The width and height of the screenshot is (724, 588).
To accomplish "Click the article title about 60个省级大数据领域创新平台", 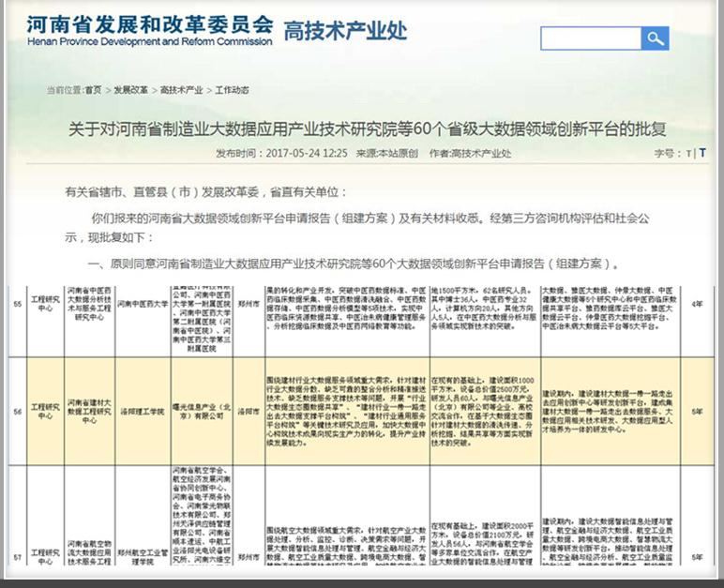I will tap(367, 128).
